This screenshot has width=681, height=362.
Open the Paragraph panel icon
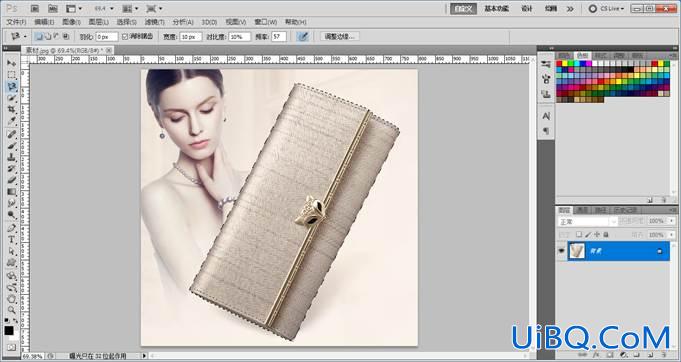point(546,131)
